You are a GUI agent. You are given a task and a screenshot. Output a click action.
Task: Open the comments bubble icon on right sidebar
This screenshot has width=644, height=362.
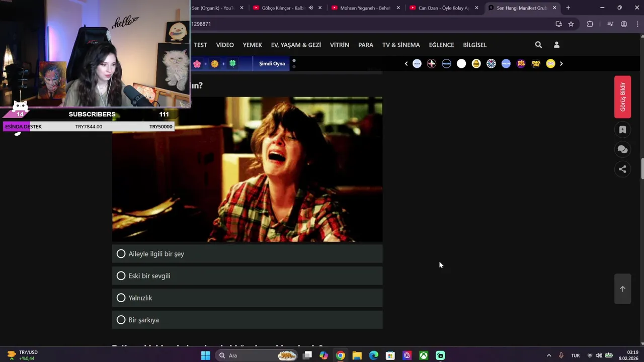[622, 149]
